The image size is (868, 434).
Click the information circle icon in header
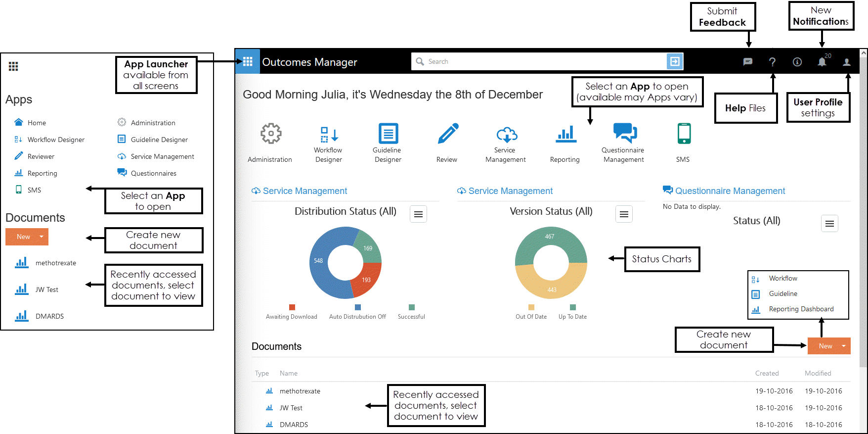pos(797,62)
